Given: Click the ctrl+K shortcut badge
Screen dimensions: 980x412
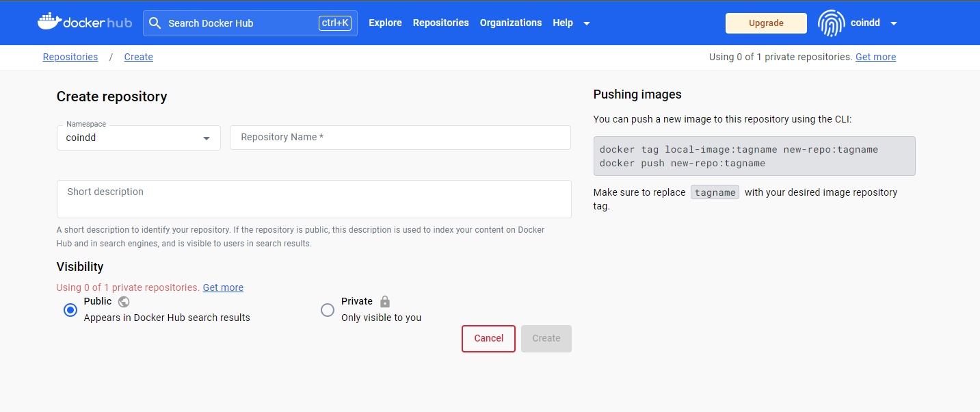Looking at the screenshot, I should [335, 23].
